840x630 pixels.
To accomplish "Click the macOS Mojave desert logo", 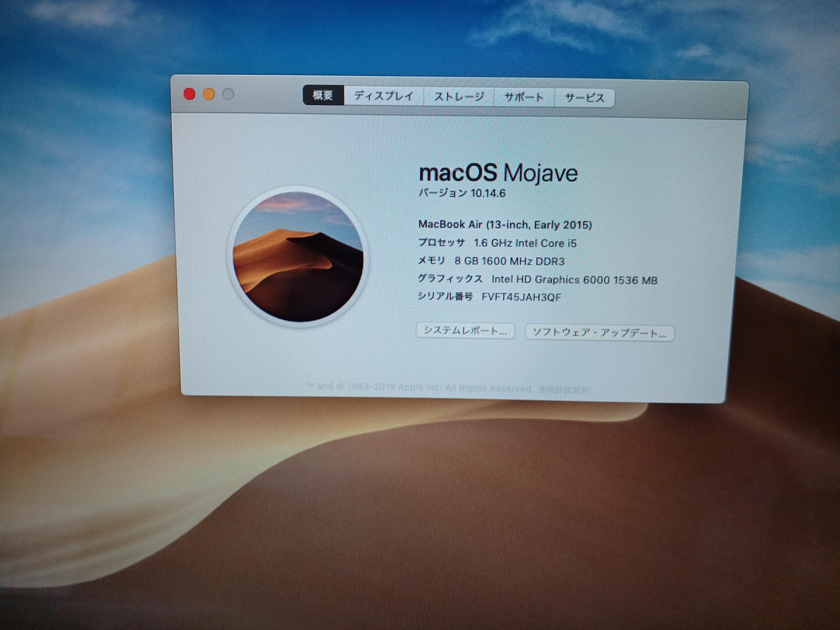I will tap(299, 256).
